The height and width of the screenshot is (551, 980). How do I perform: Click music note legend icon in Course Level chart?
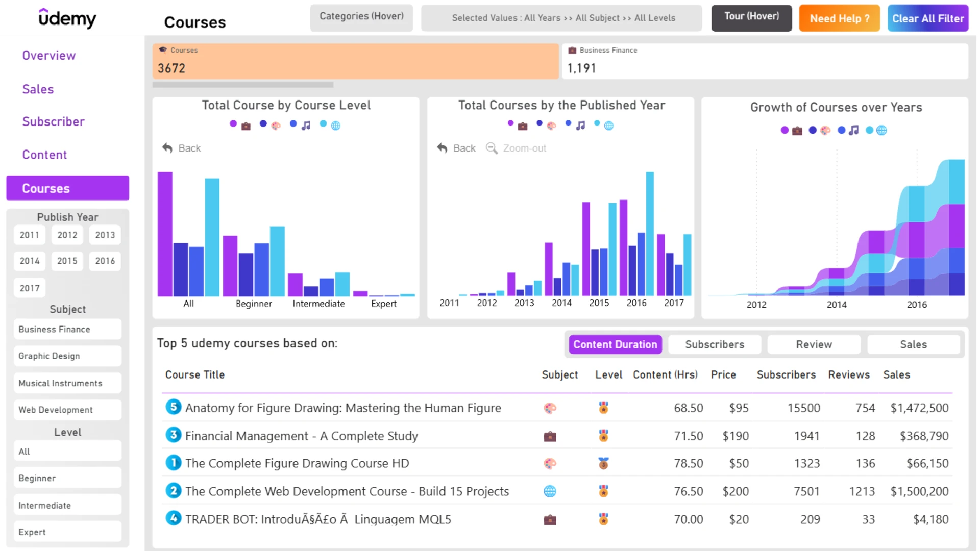click(306, 126)
